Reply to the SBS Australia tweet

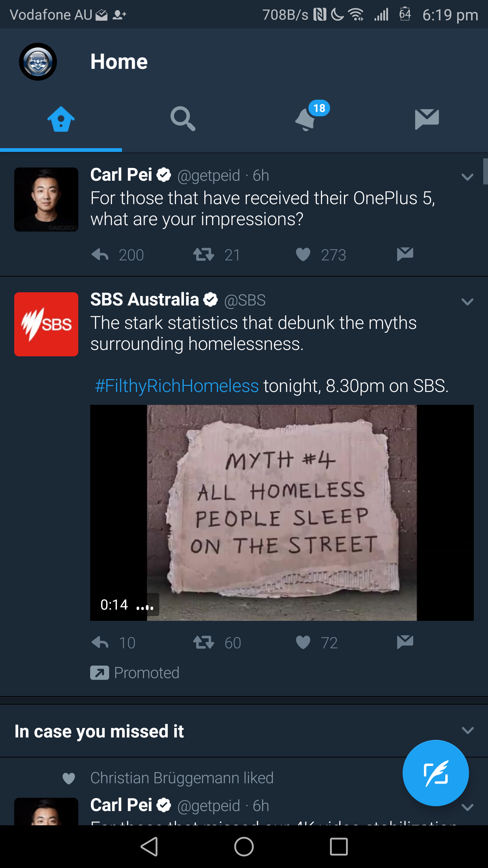(x=100, y=642)
